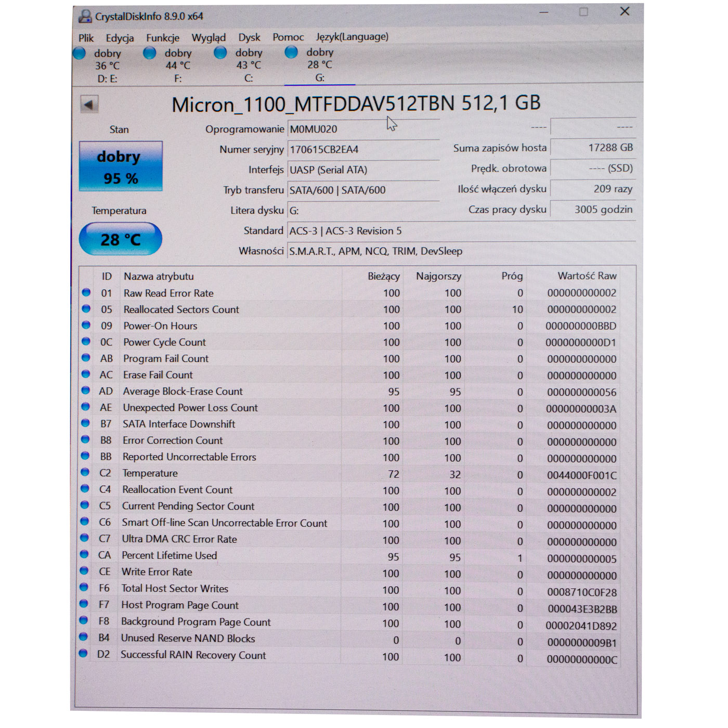The height and width of the screenshot is (728, 728).
Task: Click status orb for Total Host Sector Writes
Action: click(x=84, y=588)
